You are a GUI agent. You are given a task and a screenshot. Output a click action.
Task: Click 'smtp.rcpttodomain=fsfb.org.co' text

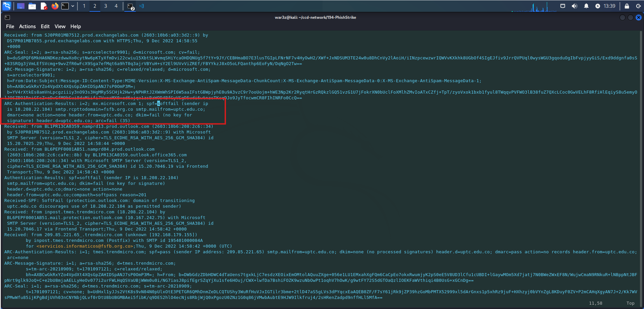pyautogui.click(x=94, y=109)
